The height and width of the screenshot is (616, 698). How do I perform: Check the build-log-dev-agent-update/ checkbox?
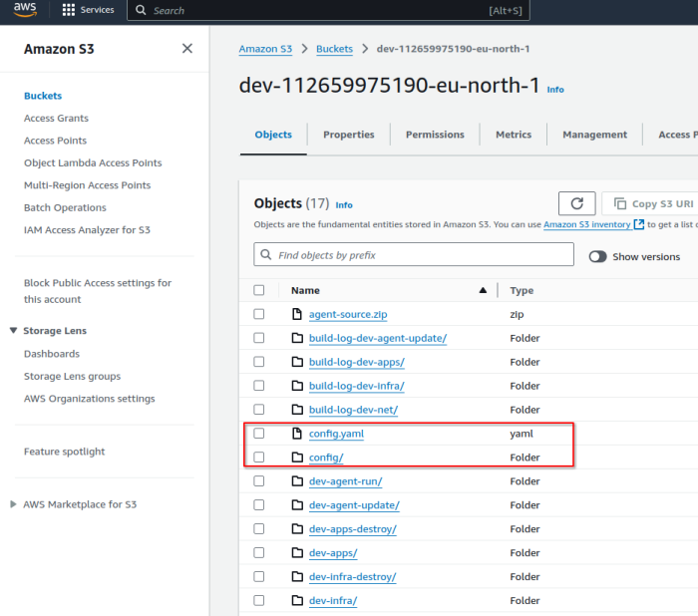point(258,338)
